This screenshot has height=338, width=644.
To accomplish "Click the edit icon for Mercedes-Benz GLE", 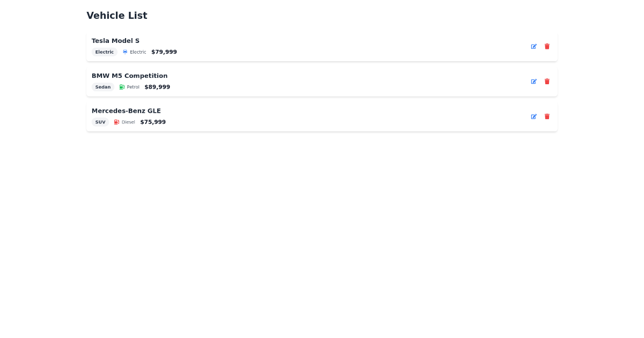I will point(533,116).
